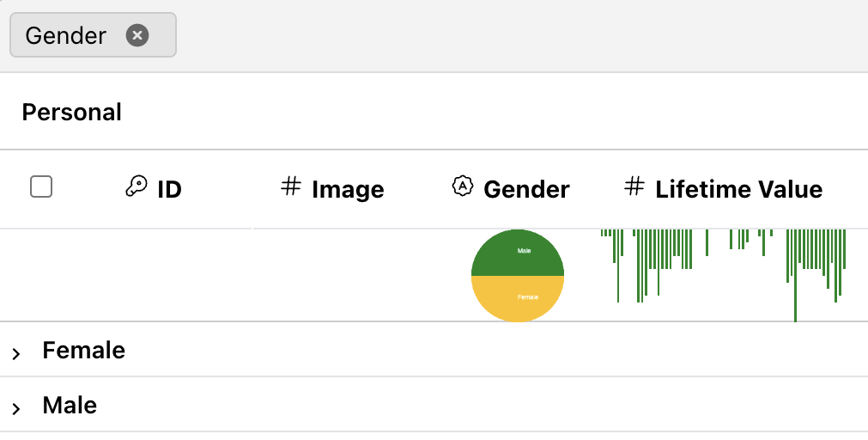Click empty row-group panel beside Gender chip
The width and height of the screenshot is (868, 440).
tap(515, 35)
